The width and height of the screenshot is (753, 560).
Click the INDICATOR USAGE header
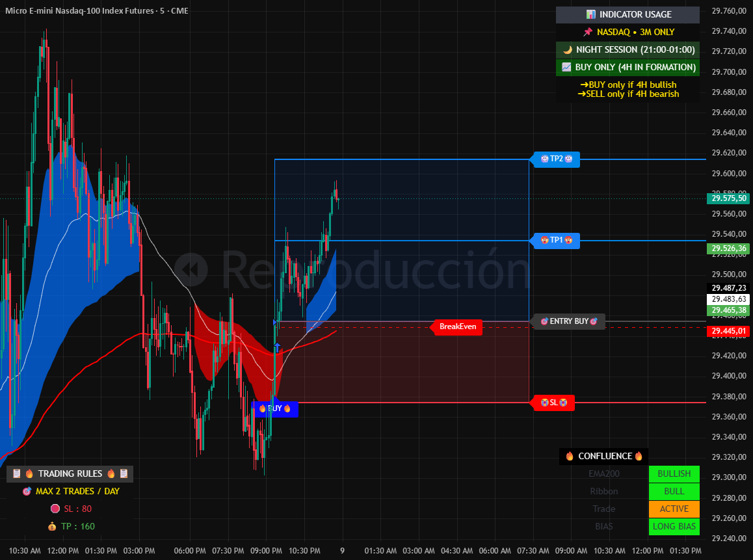[x=627, y=14]
